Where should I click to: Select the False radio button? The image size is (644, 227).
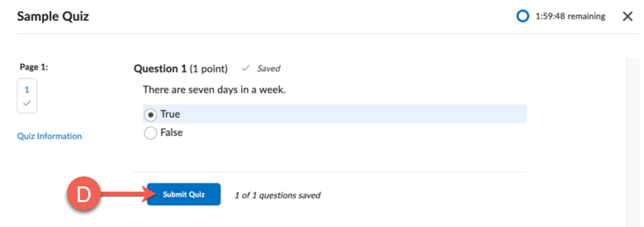coord(151,133)
